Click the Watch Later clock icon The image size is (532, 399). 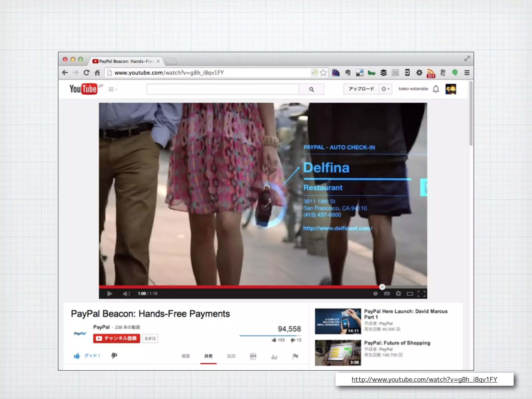point(375,294)
